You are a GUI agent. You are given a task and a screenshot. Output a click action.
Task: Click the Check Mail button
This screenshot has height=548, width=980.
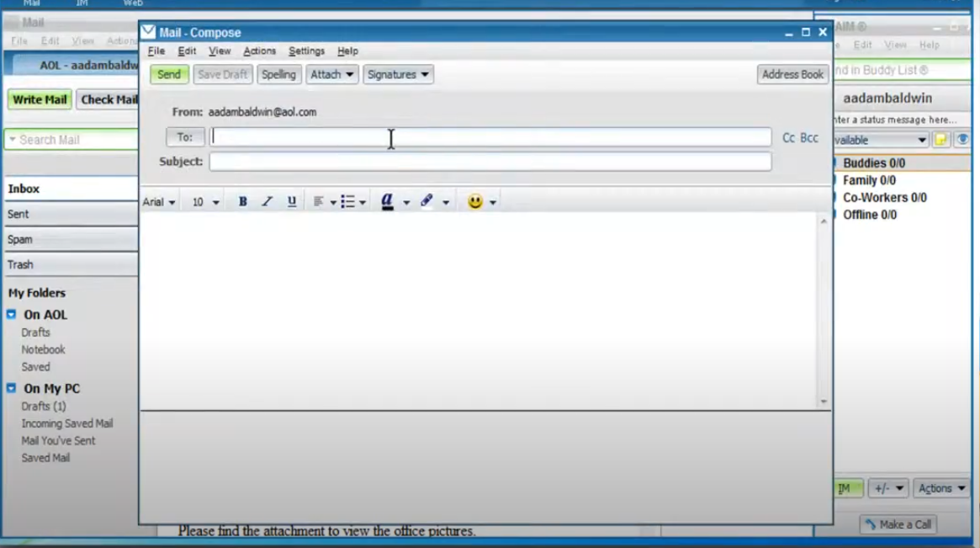tap(109, 99)
